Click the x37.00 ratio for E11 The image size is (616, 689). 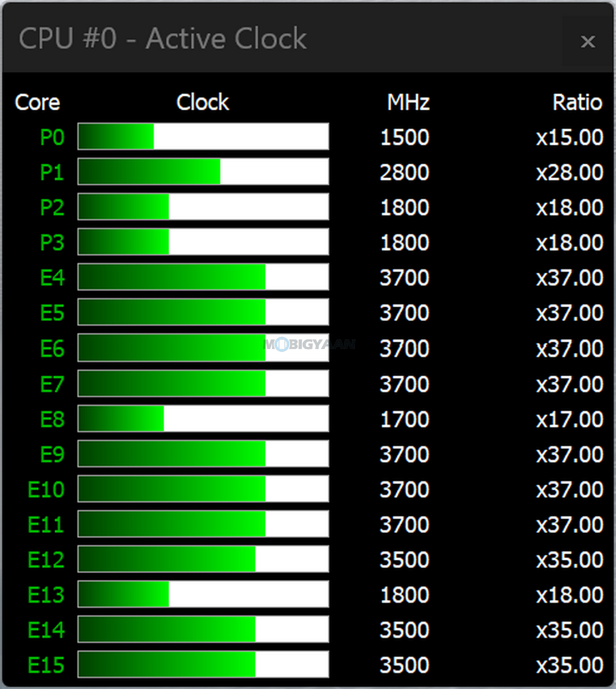[x=569, y=524]
